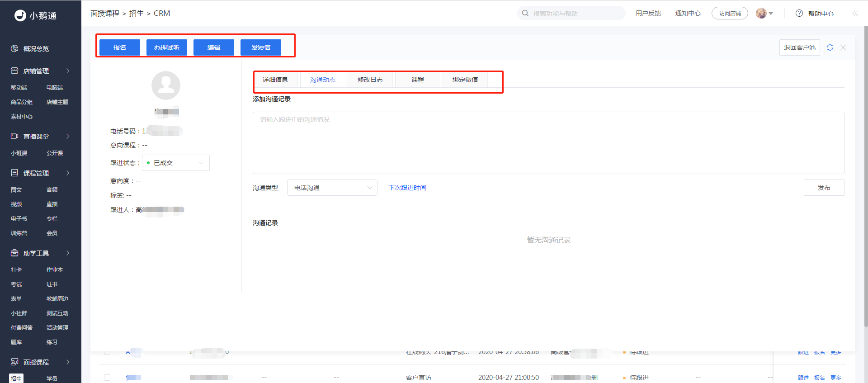
Task: Click the 店铺管理 shop icon
Action: pos(14,71)
